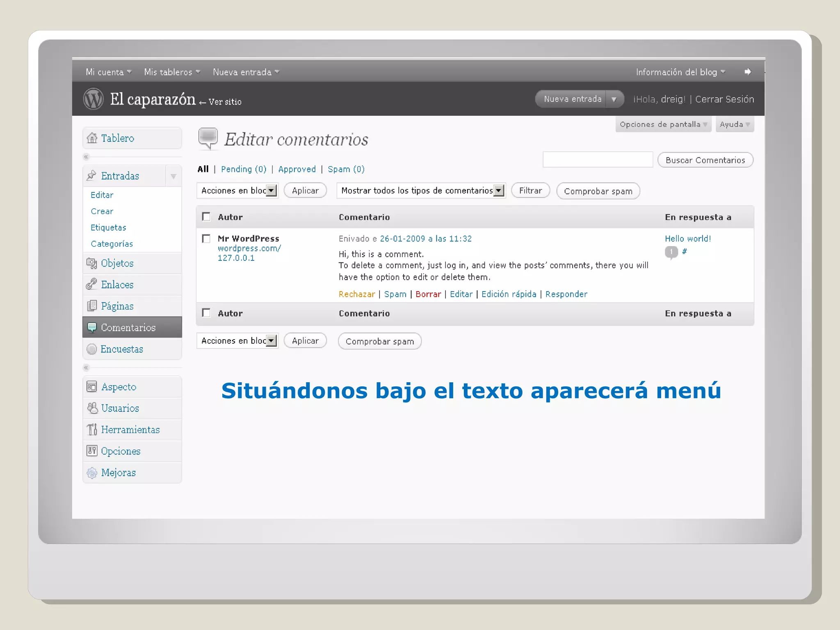Screen dimensions: 840x630
Task: Click the bottom Aplicar button
Action: coord(305,340)
